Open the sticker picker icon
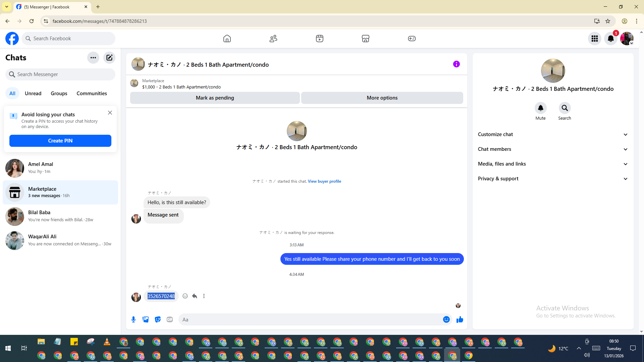This screenshot has width=644, height=362. [x=158, y=319]
